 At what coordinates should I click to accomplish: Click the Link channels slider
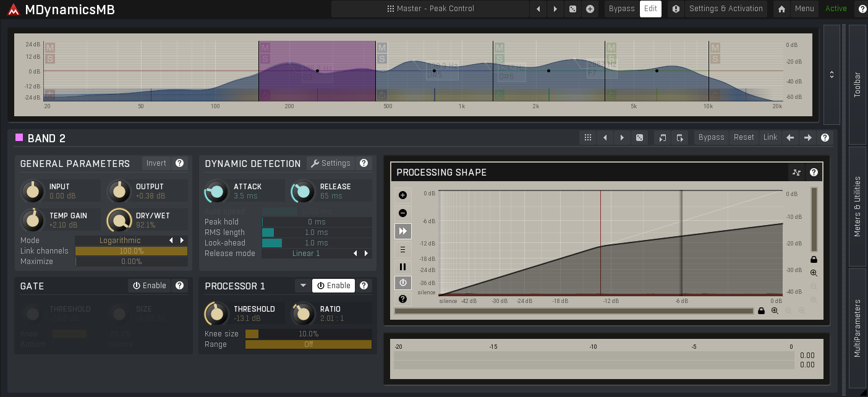131,251
